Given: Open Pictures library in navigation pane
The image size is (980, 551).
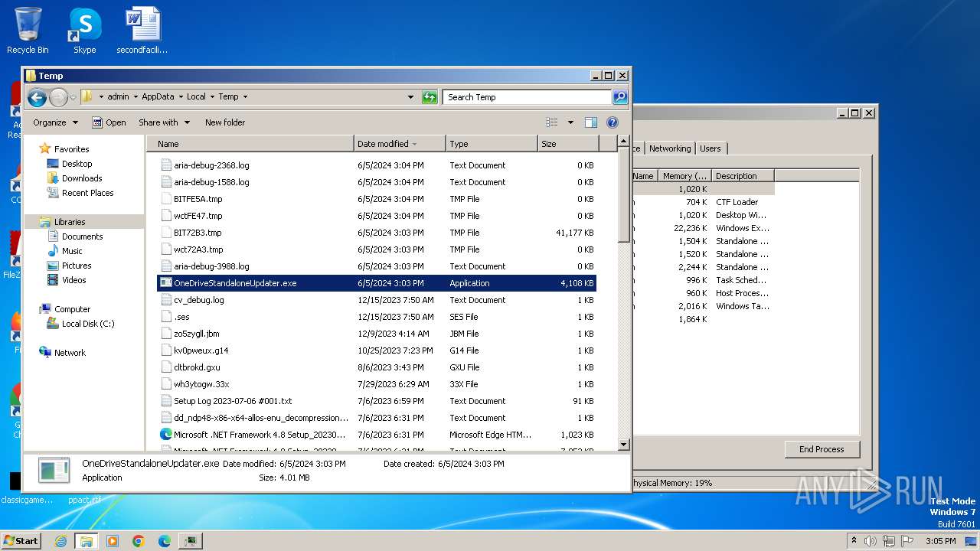Looking at the screenshot, I should coord(77,266).
